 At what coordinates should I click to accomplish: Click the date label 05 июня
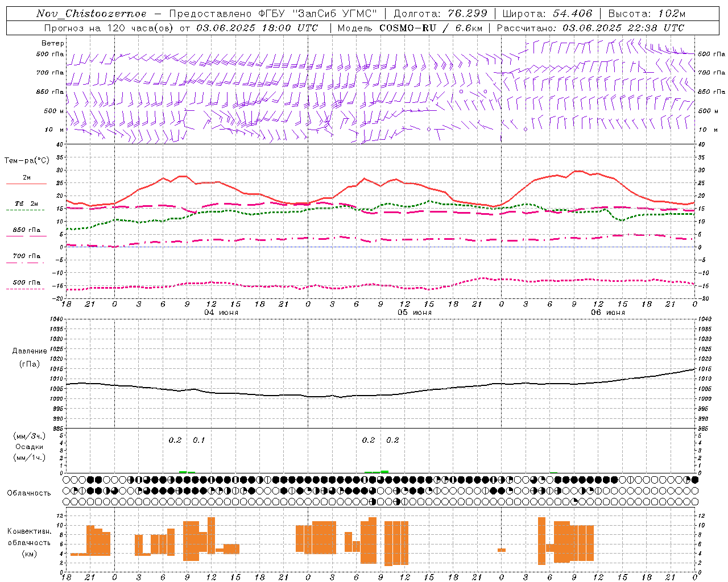[415, 312]
